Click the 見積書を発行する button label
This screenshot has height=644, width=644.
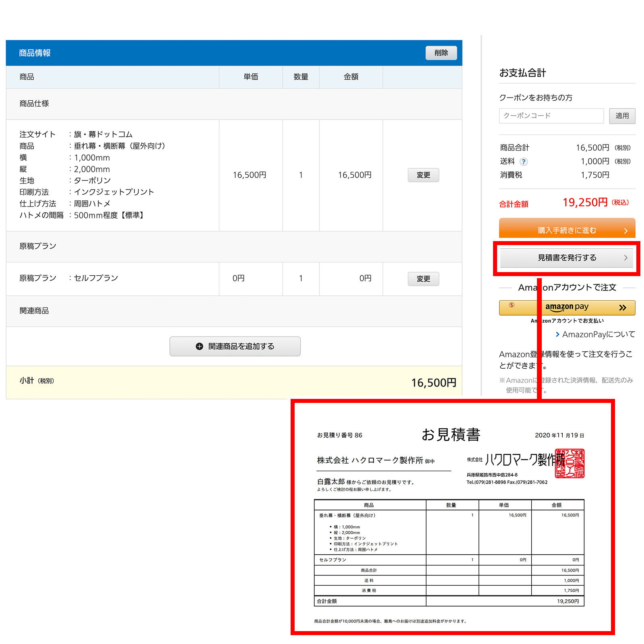click(567, 258)
